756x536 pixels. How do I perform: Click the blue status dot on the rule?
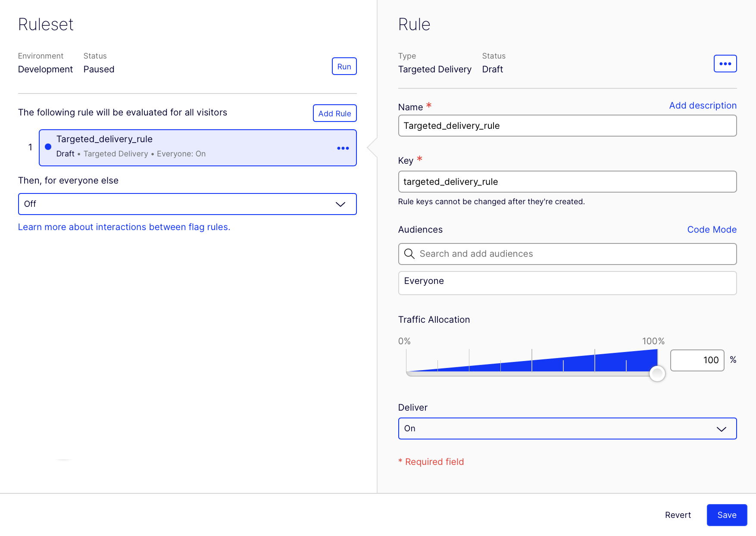coord(48,147)
